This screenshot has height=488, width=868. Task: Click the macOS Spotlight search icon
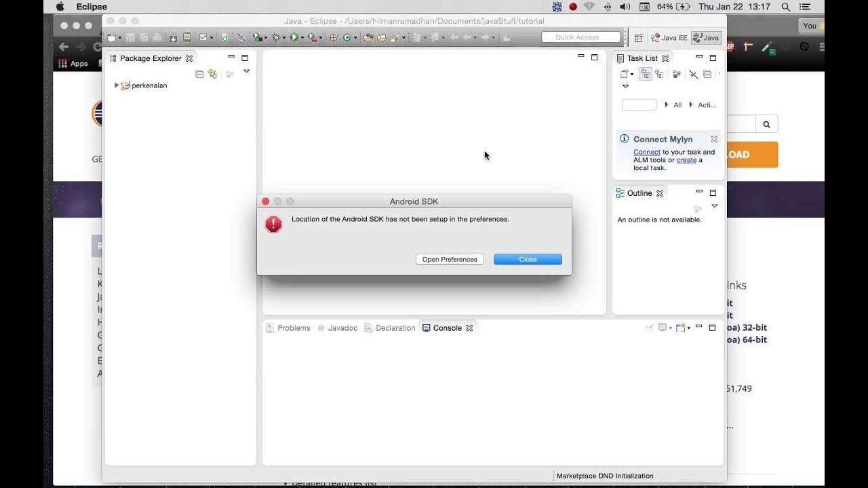point(786,7)
